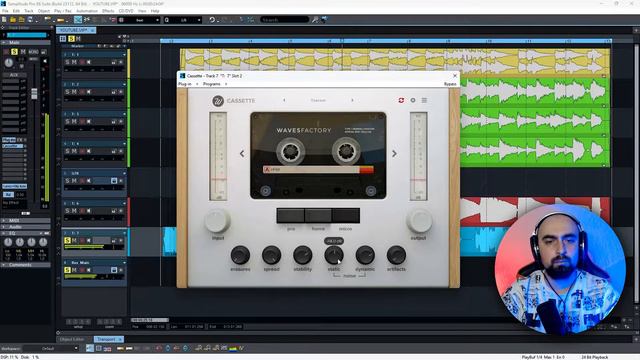Click the new project icon in toolbar
The height and width of the screenshot is (360, 640).
[x=4, y=20]
